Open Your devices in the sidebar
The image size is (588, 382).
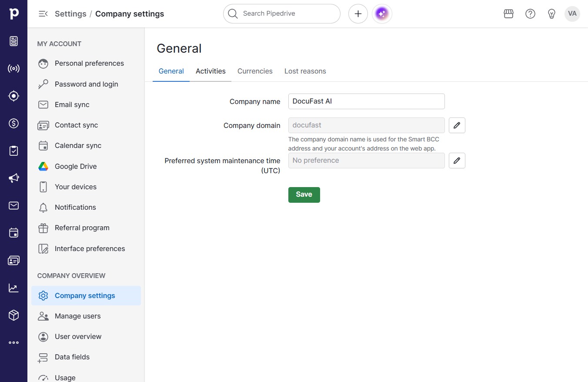click(x=86, y=187)
